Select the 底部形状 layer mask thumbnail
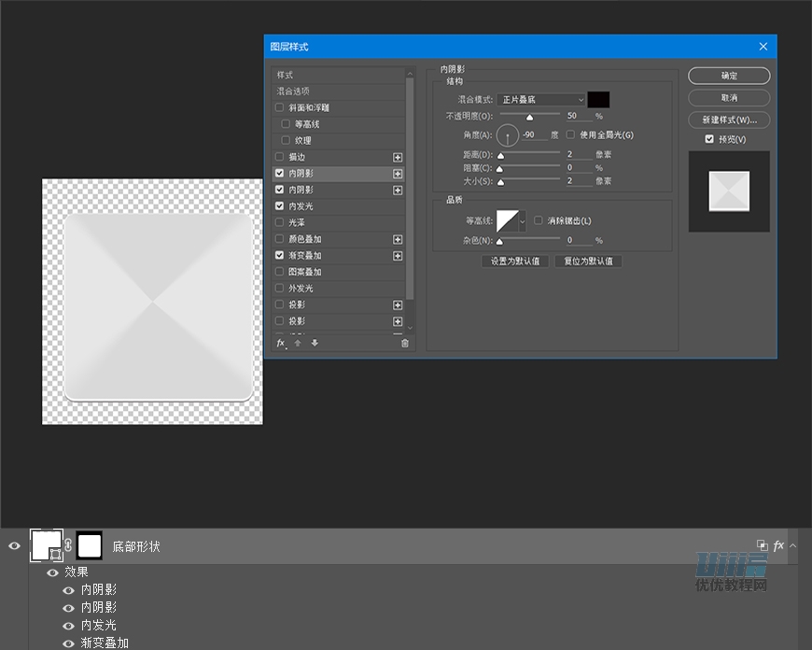This screenshot has height=650, width=812. (x=89, y=545)
